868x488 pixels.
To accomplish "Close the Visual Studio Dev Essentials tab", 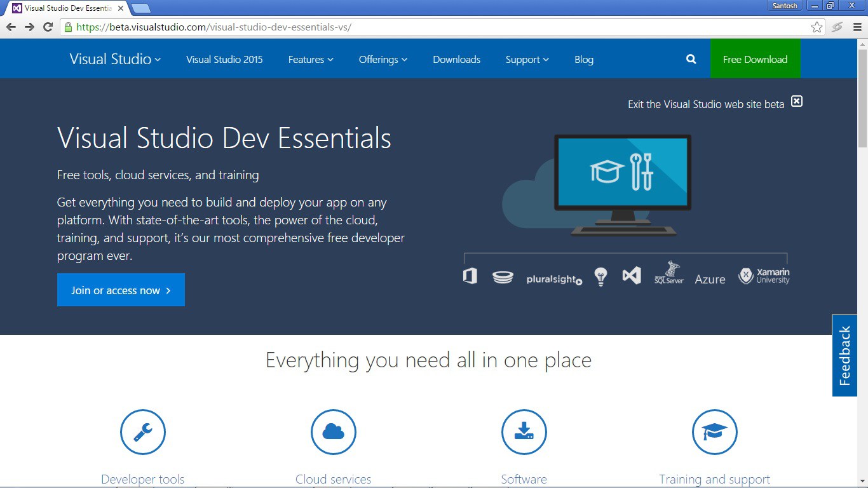I will coord(121,8).
